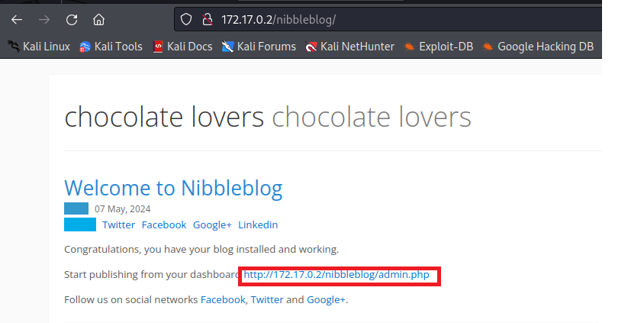The width and height of the screenshot is (644, 323).
Task: Focus the address bar showing 172.17.0.2/nibbleblog/
Action: tap(382, 19)
